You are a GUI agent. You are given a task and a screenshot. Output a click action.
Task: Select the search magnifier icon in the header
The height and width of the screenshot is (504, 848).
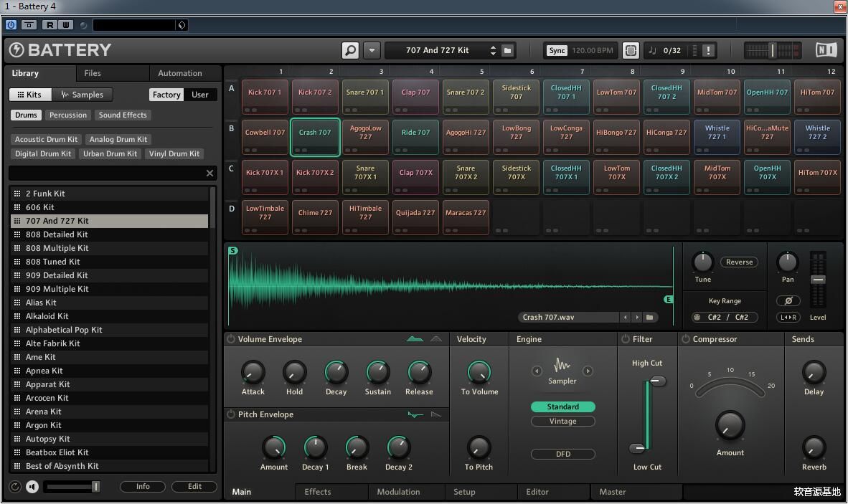351,50
